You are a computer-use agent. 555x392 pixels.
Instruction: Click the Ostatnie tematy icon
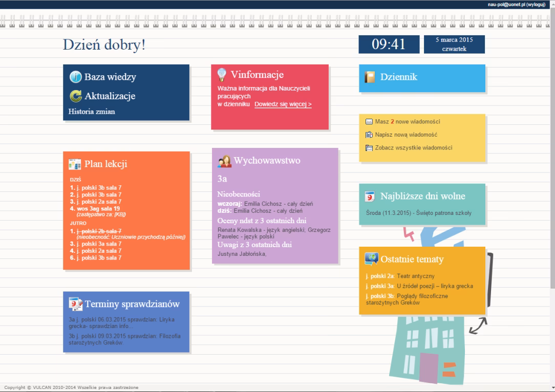pyautogui.click(x=371, y=259)
